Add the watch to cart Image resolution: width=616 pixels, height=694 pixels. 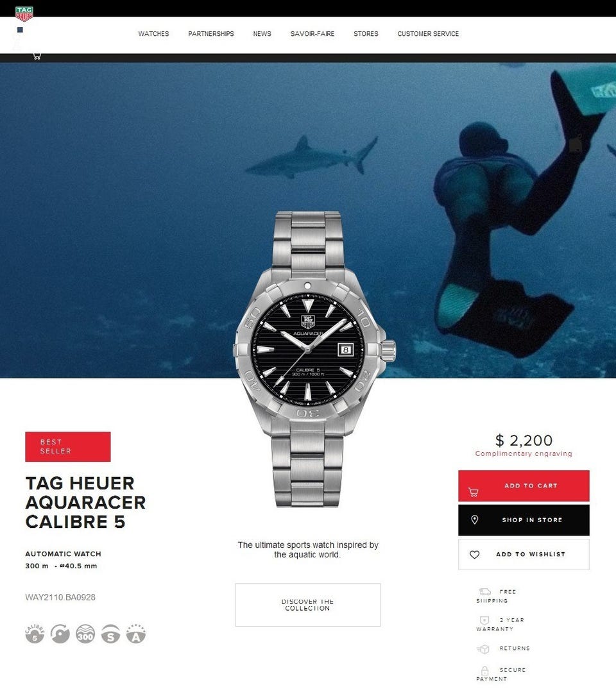click(524, 486)
